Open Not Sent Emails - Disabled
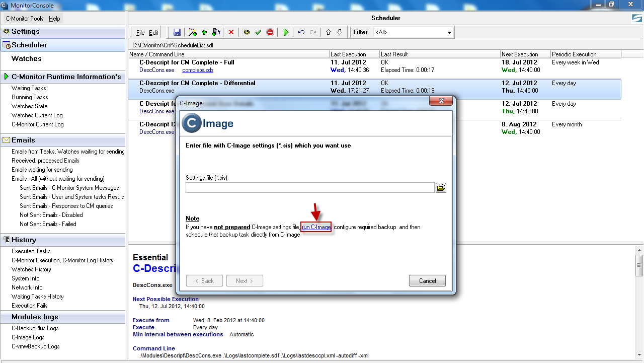644x363 pixels. [51, 215]
